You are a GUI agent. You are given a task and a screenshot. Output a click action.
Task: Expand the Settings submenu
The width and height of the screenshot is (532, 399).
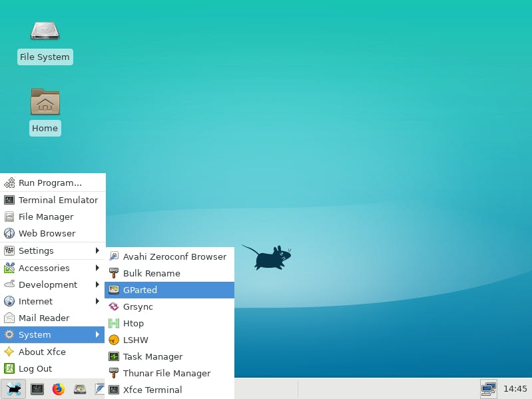point(53,250)
